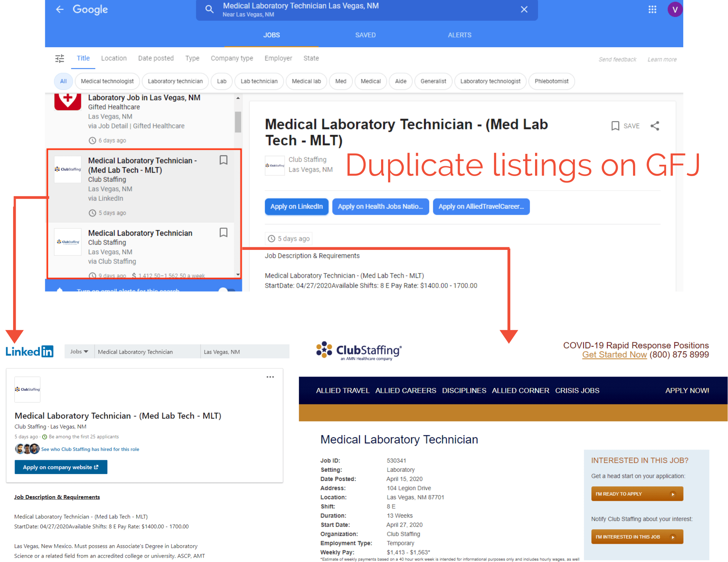Open the LinkedIn card three-dots menu
This screenshot has height=562, width=728.
[x=270, y=377]
